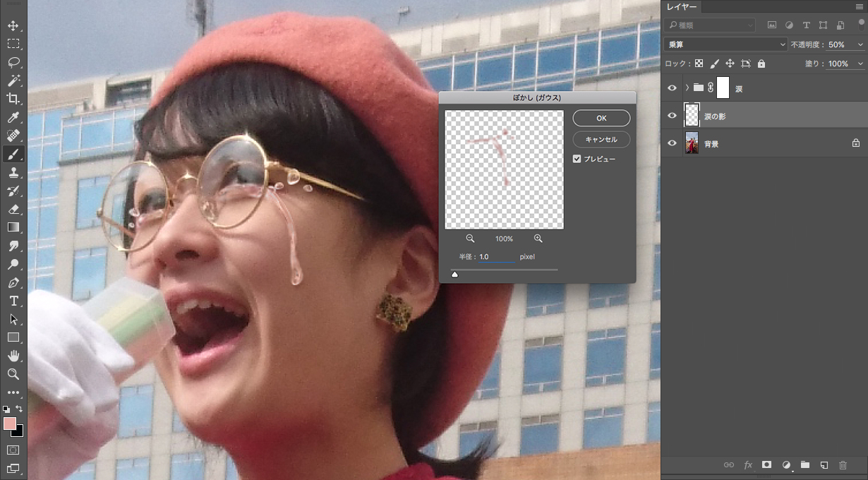Viewport: 868px width, 480px height.
Task: Toggle the プレビュー checkbox
Action: point(577,159)
